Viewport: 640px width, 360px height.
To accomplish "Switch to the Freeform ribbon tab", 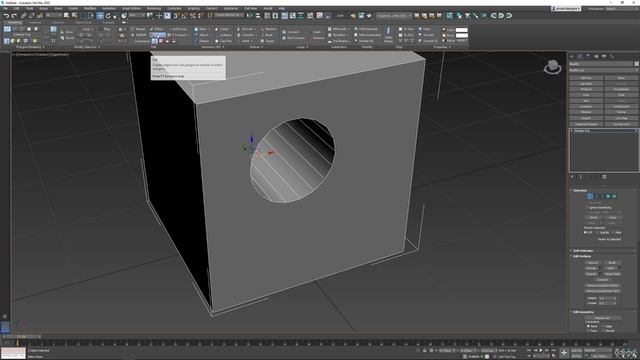I will pyautogui.click(x=35, y=22).
